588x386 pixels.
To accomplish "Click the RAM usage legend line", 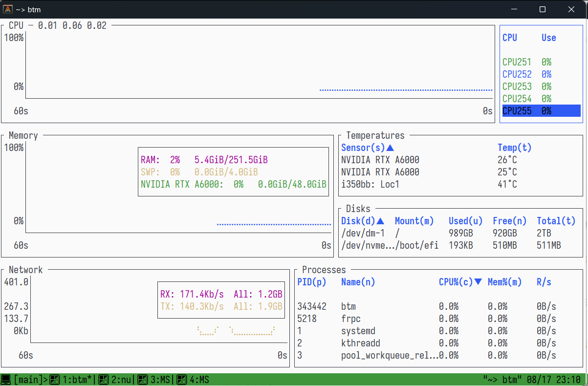I will [x=204, y=160].
